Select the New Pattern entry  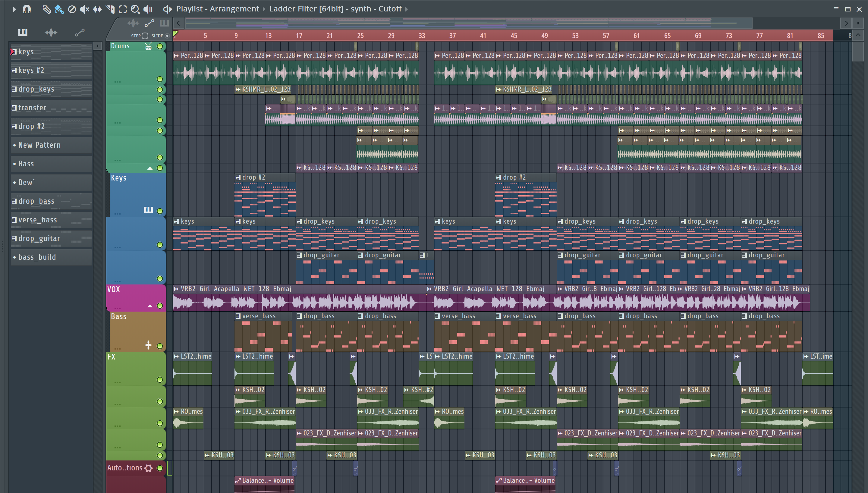(x=51, y=145)
